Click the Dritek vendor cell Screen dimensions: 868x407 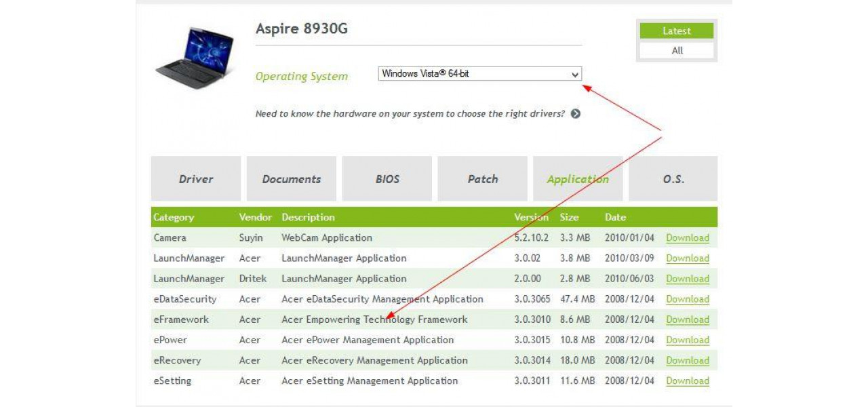(252, 279)
